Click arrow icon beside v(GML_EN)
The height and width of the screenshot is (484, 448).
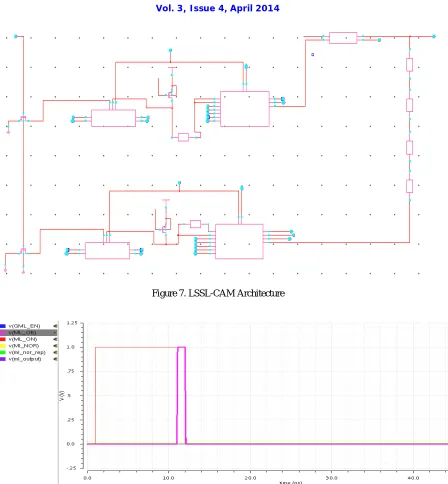pos(55,326)
